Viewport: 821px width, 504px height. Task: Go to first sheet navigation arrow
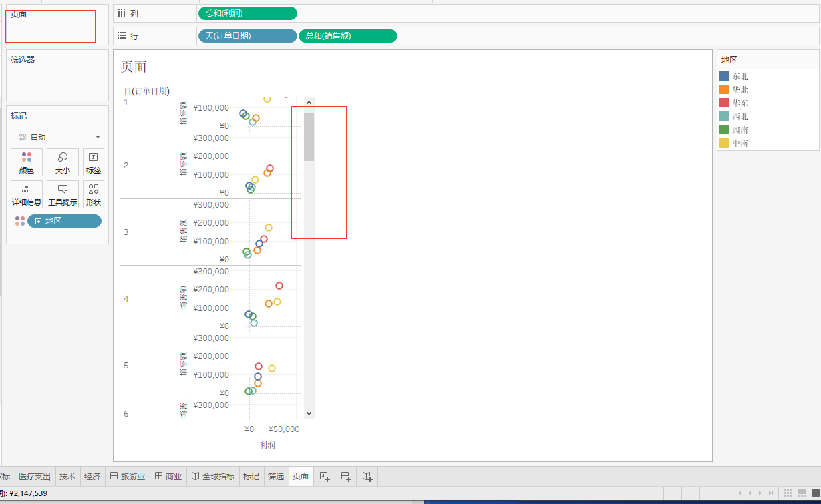pos(738,493)
